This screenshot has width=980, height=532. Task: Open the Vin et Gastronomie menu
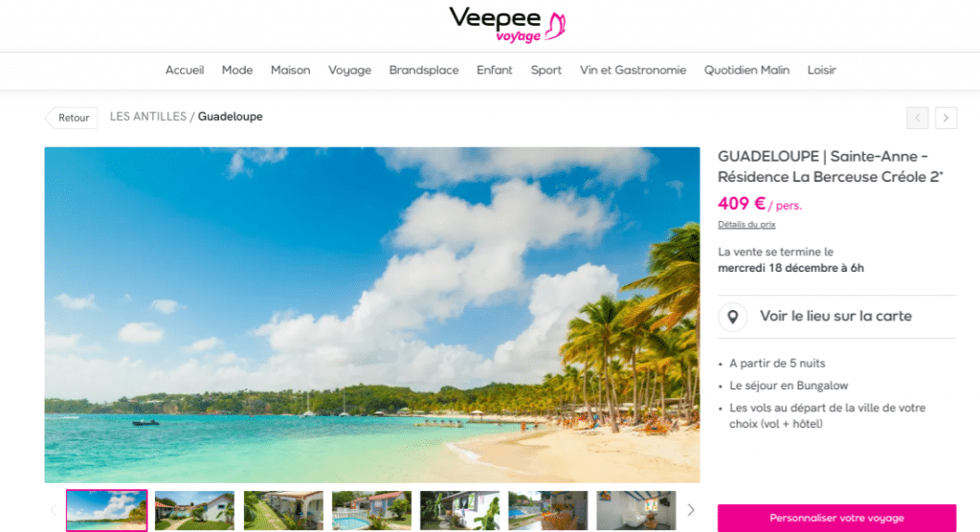click(633, 70)
